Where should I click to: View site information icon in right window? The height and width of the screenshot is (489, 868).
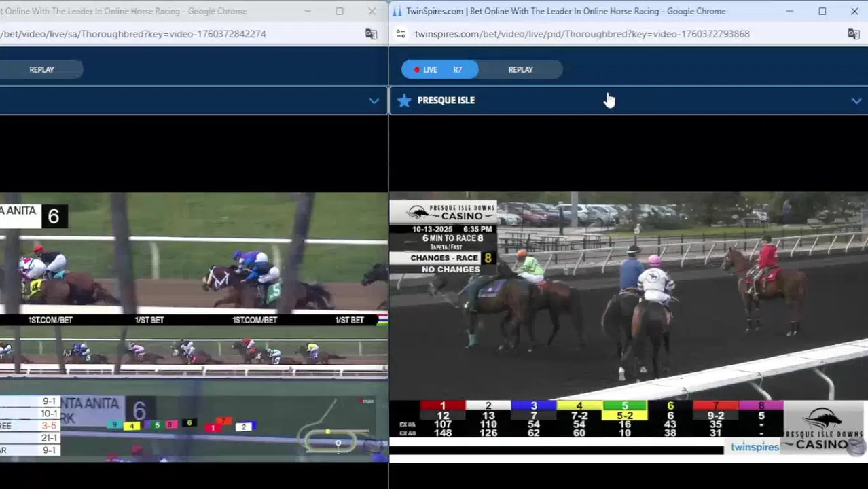[401, 34]
